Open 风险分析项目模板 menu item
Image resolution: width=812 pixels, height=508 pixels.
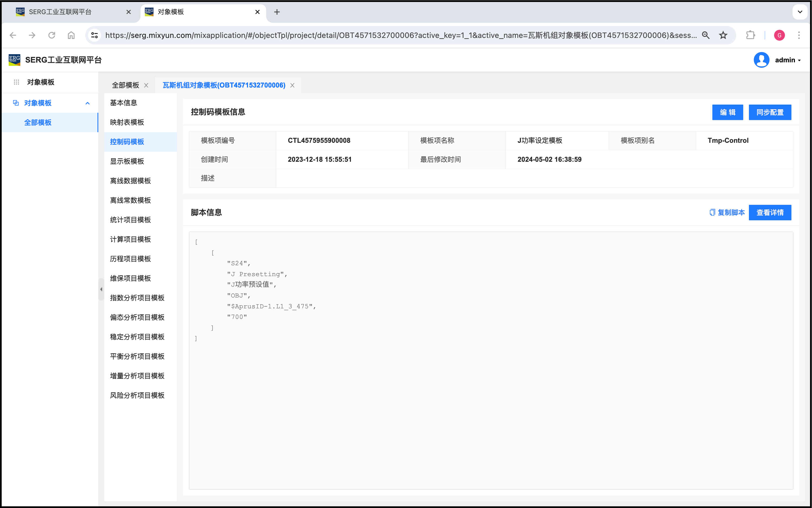[x=137, y=396]
